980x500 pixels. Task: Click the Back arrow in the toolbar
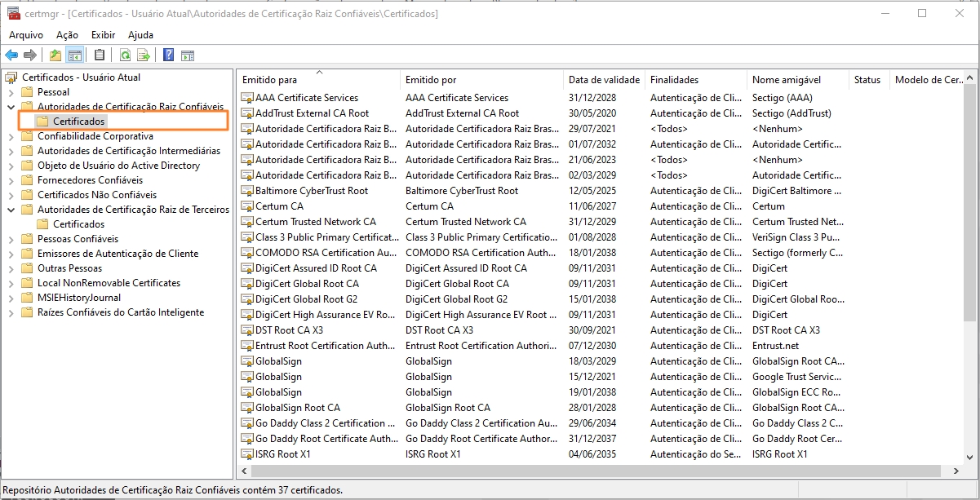[11, 55]
